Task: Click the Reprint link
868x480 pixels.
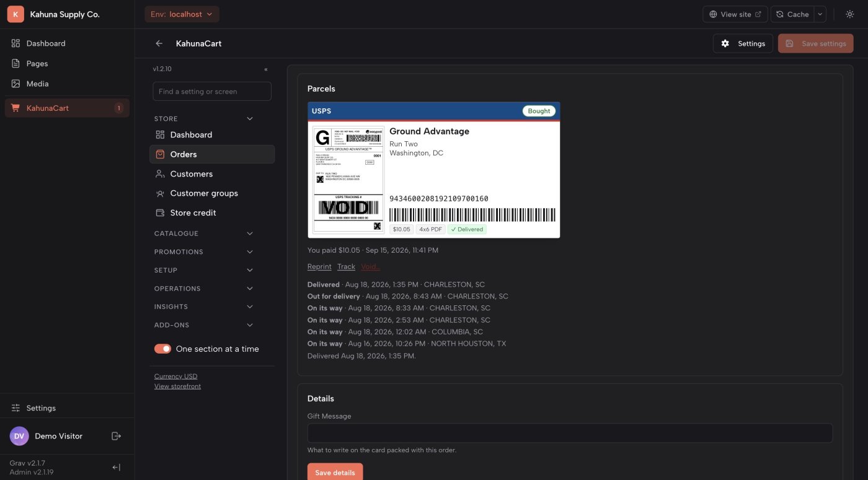Action: [x=319, y=266]
